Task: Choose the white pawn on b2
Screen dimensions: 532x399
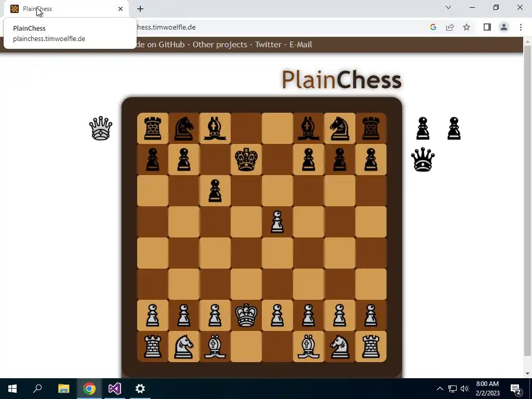Action: 184,315
